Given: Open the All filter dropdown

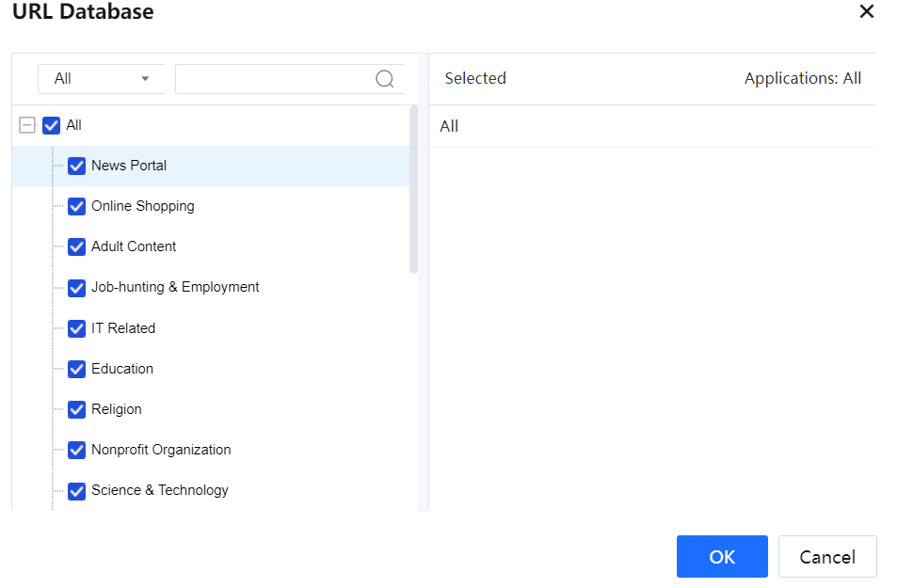Looking at the screenshot, I should click(x=101, y=79).
